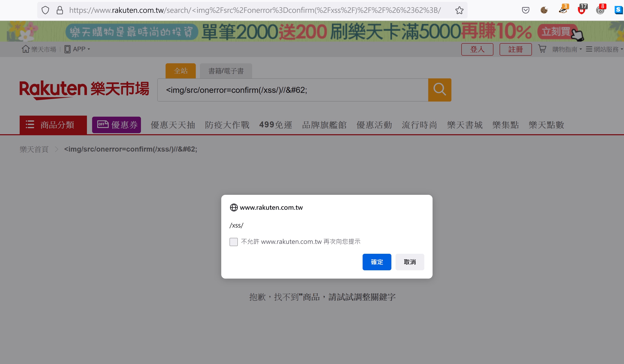The width and height of the screenshot is (624, 364).
Task: Open 樂天點數 in the navigation bar
Action: coord(547,125)
